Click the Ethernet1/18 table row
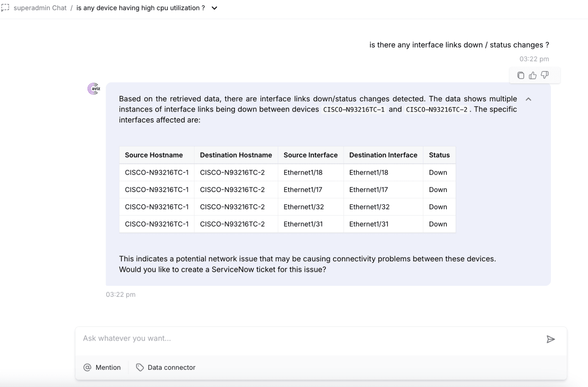Screen dimensions: 588x387 click(x=287, y=173)
